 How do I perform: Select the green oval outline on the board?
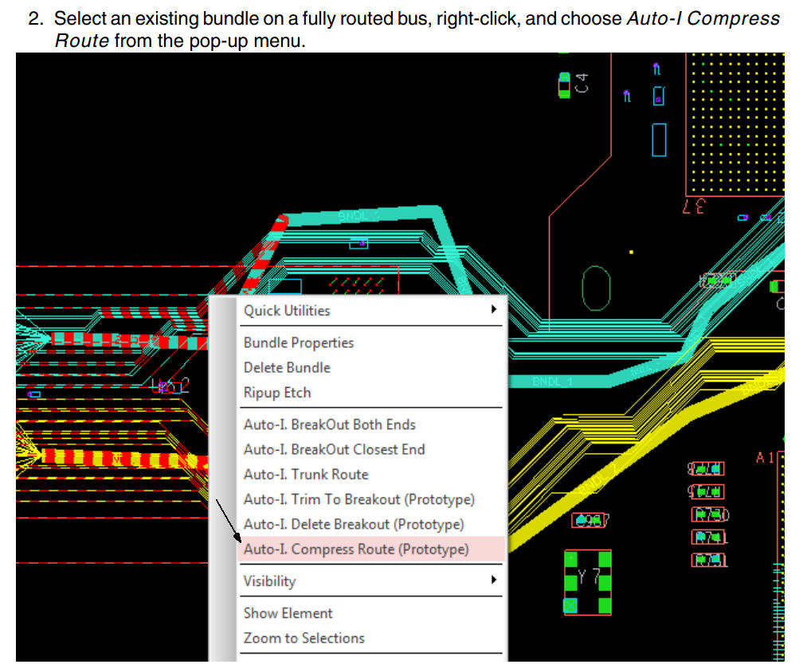(x=596, y=288)
